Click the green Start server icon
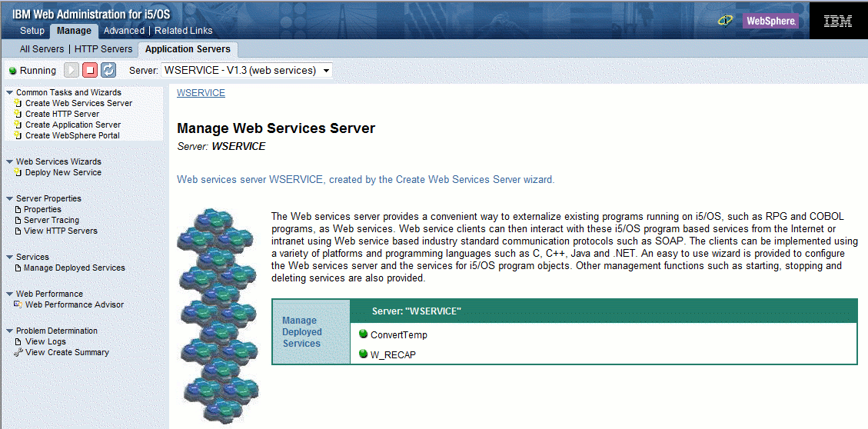Viewport: 868px width, 429px height. 72,70
